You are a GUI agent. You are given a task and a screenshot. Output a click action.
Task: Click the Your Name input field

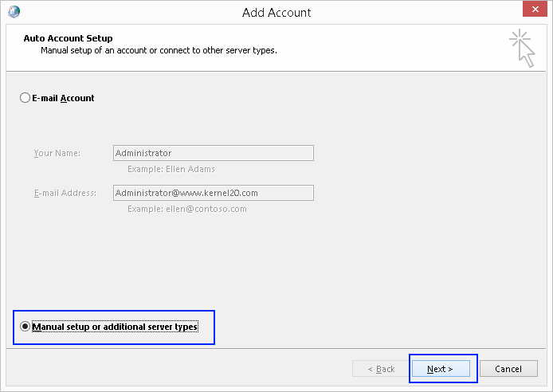tap(214, 153)
